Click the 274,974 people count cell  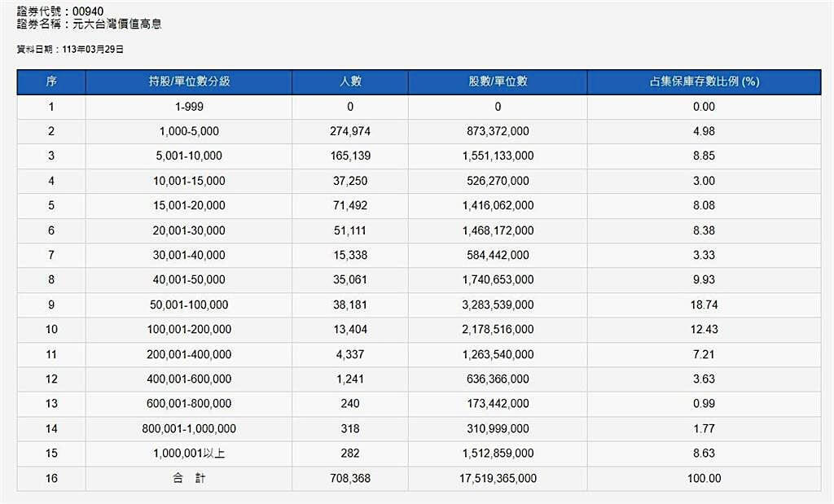pos(350,132)
